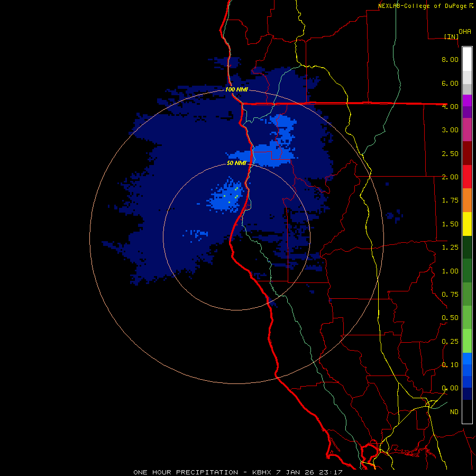Select the pink legend swatch near 3.00

467,130
